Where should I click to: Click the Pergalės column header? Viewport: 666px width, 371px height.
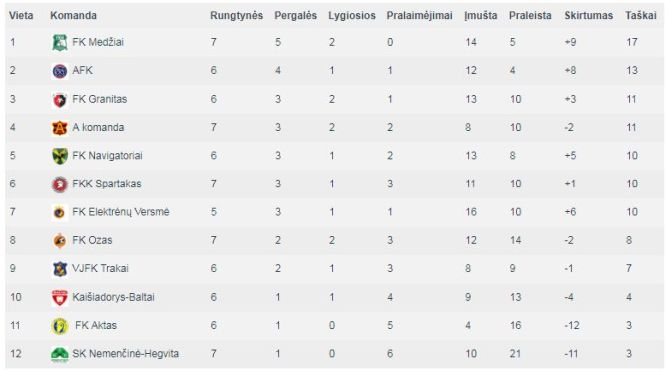tap(296, 16)
